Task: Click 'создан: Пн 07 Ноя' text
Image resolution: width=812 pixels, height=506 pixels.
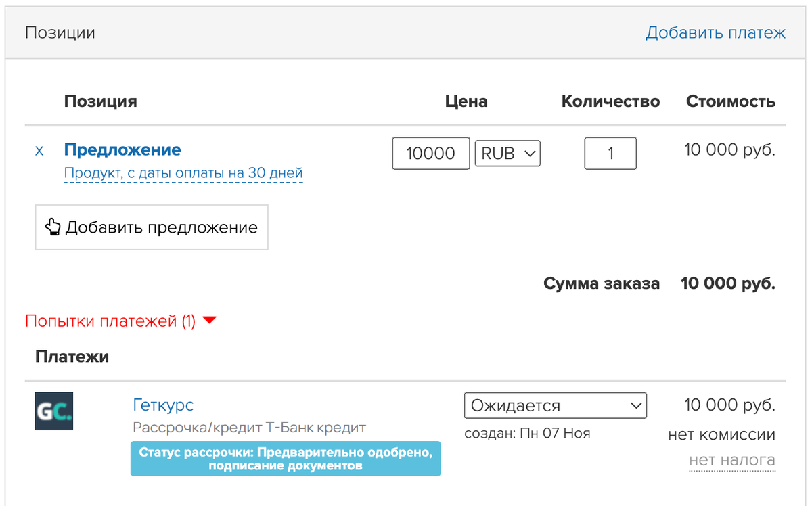Action: tap(527, 433)
